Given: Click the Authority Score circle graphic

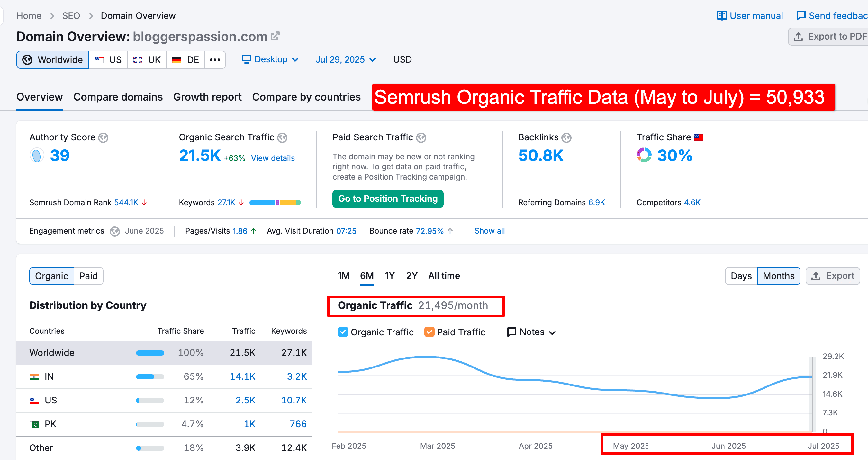Looking at the screenshot, I should (37, 155).
